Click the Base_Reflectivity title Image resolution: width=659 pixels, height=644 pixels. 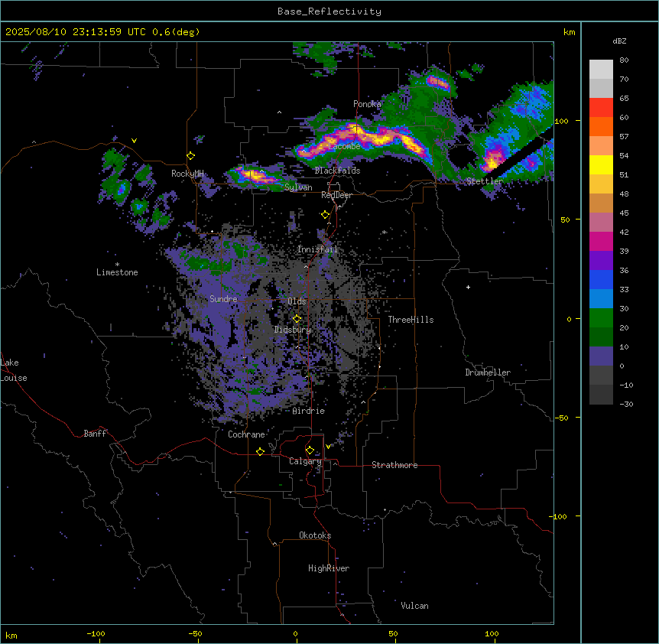point(329,11)
